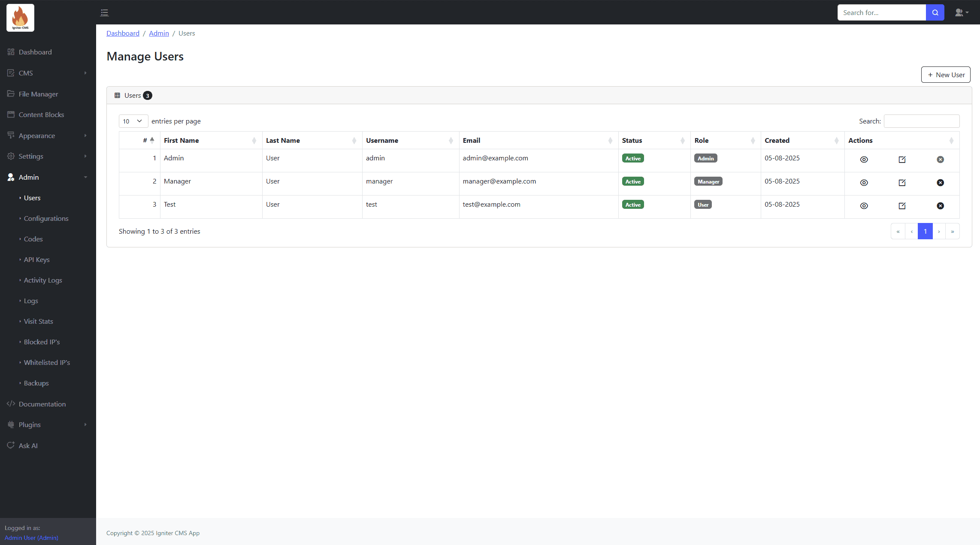Open the user account avatar menu

[961, 13]
